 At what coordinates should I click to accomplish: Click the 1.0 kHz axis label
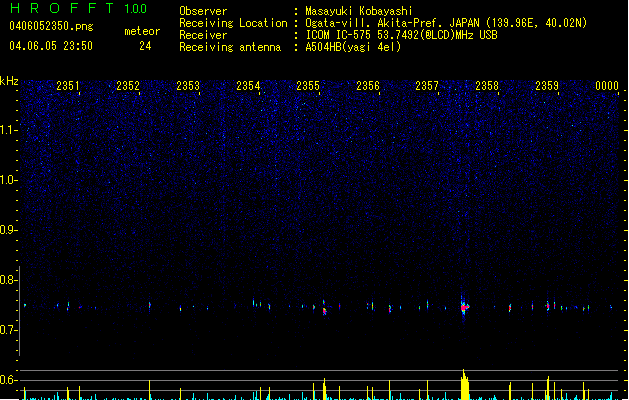[8, 180]
